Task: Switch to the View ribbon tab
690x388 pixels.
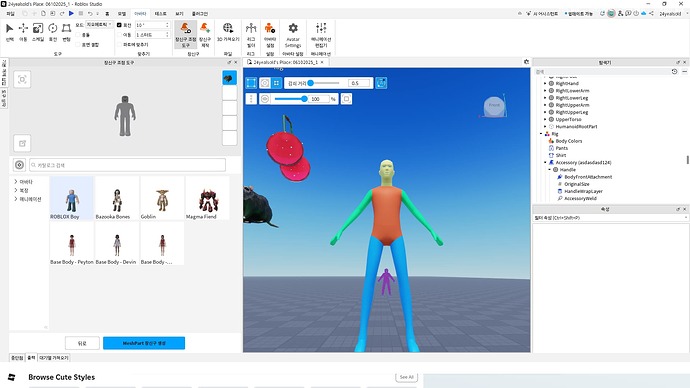Action: pyautogui.click(x=179, y=14)
